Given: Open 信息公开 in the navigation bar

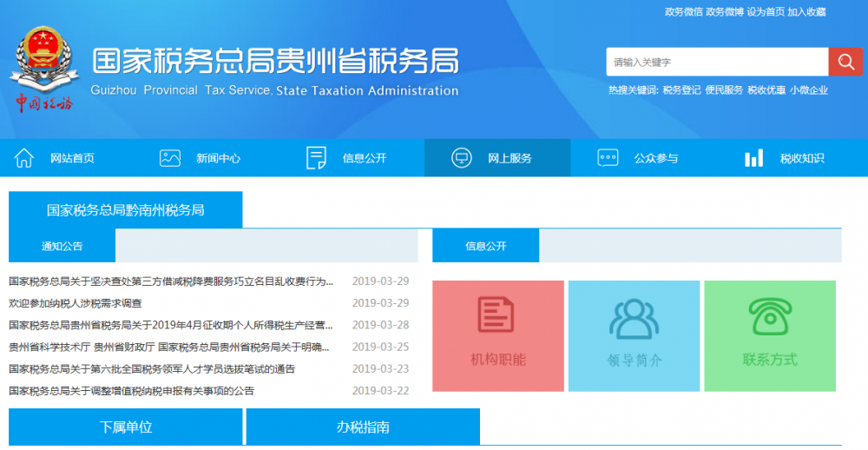Looking at the screenshot, I should [365, 158].
